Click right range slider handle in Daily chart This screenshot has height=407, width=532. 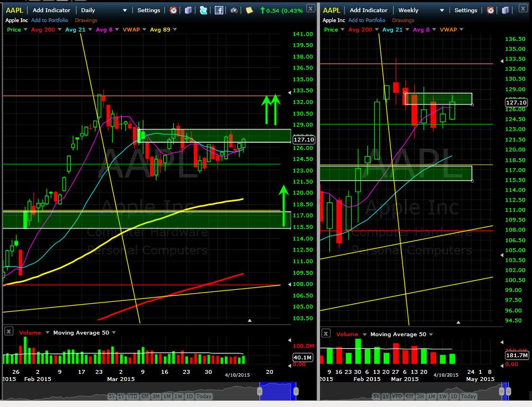(x=296, y=392)
